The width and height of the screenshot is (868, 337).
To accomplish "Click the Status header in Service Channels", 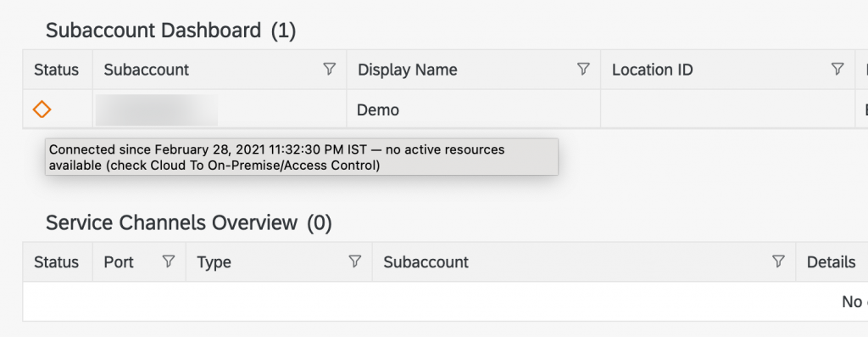I will click(57, 262).
